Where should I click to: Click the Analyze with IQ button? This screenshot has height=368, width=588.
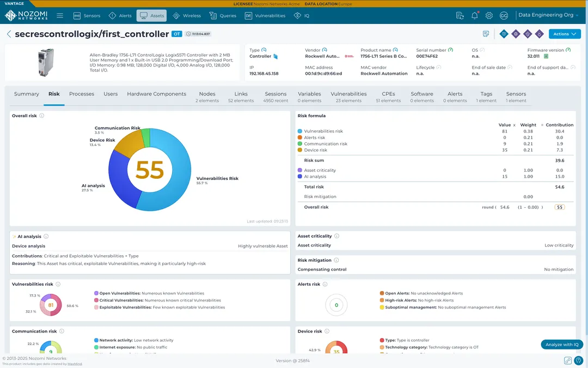562,345
